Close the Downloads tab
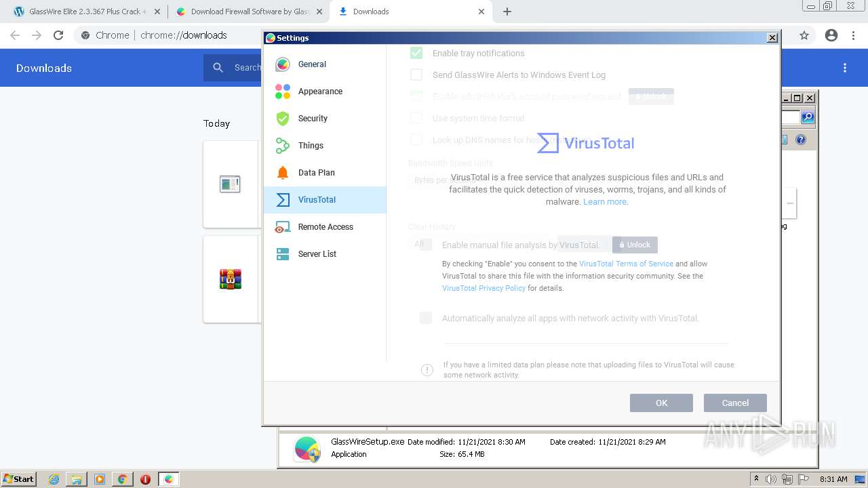 481,12
